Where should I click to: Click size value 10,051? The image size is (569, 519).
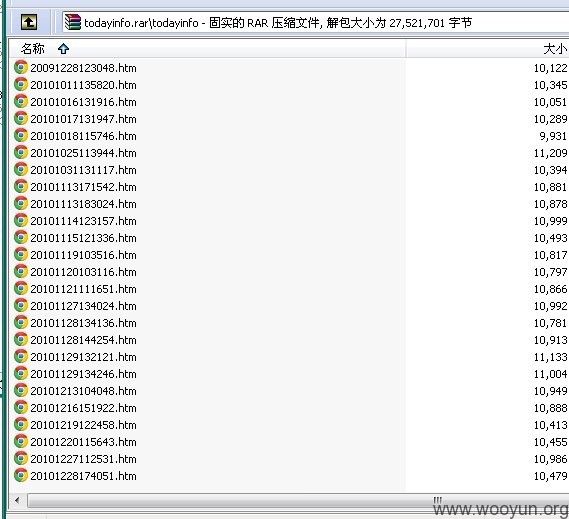550,102
